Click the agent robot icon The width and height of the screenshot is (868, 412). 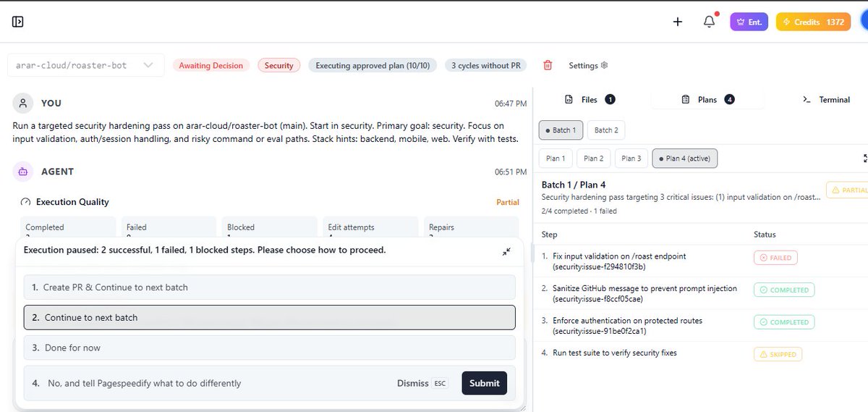click(x=23, y=172)
